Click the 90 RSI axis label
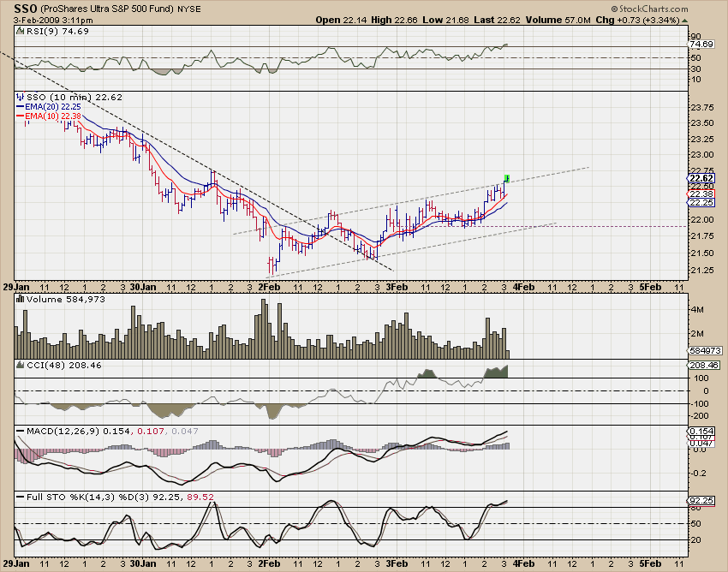This screenshot has width=728, height=572. tap(695, 36)
